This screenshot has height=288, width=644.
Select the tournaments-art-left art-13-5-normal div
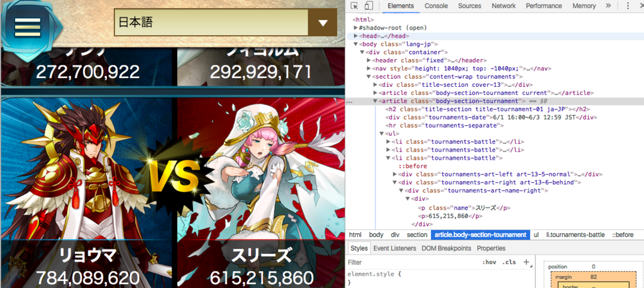pyautogui.click(x=501, y=174)
